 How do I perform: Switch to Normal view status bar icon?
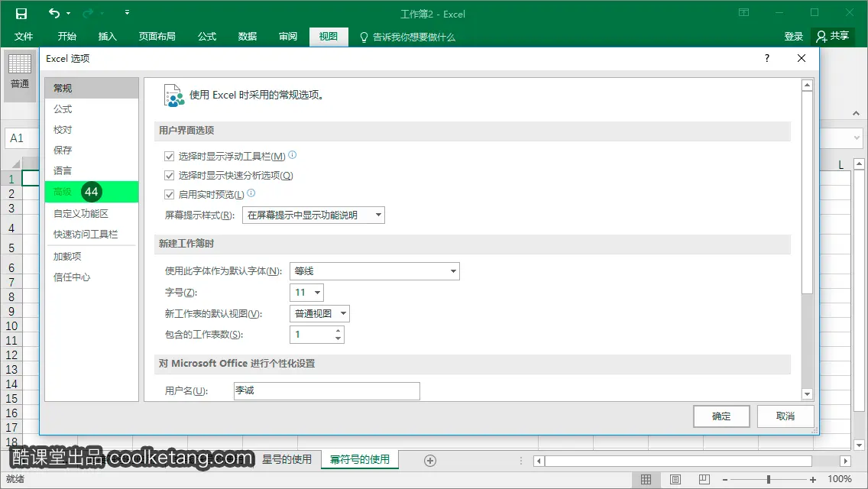coord(646,480)
